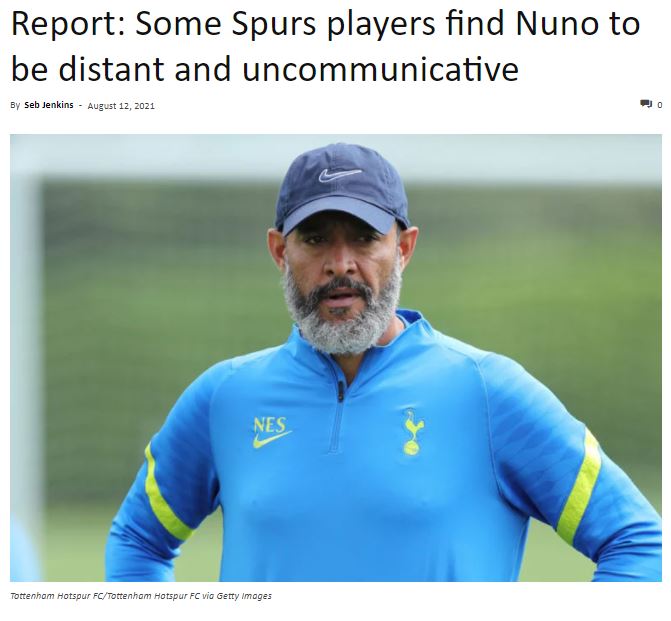Click 'be distant and uncommunicative' headline line
Image resolution: width=671 pixels, height=621 pixels.
point(265,68)
